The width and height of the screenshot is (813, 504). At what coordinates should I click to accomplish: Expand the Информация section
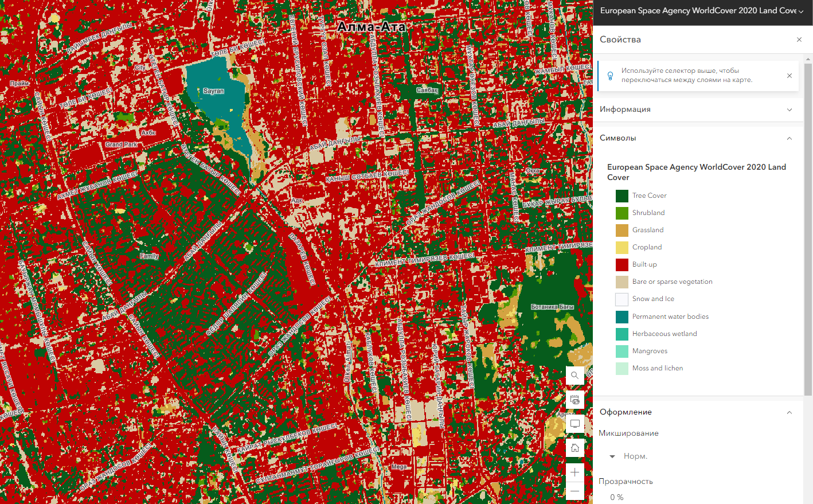pos(789,110)
